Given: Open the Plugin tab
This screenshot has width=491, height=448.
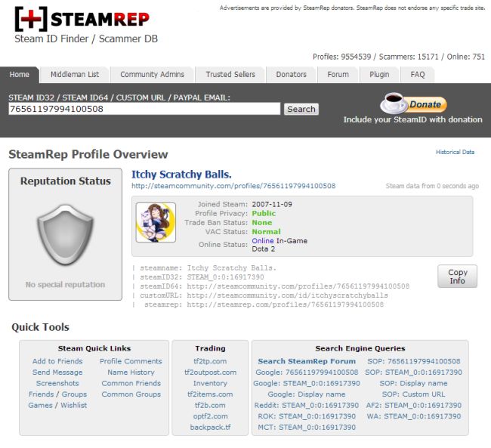Looking at the screenshot, I should [x=379, y=75].
